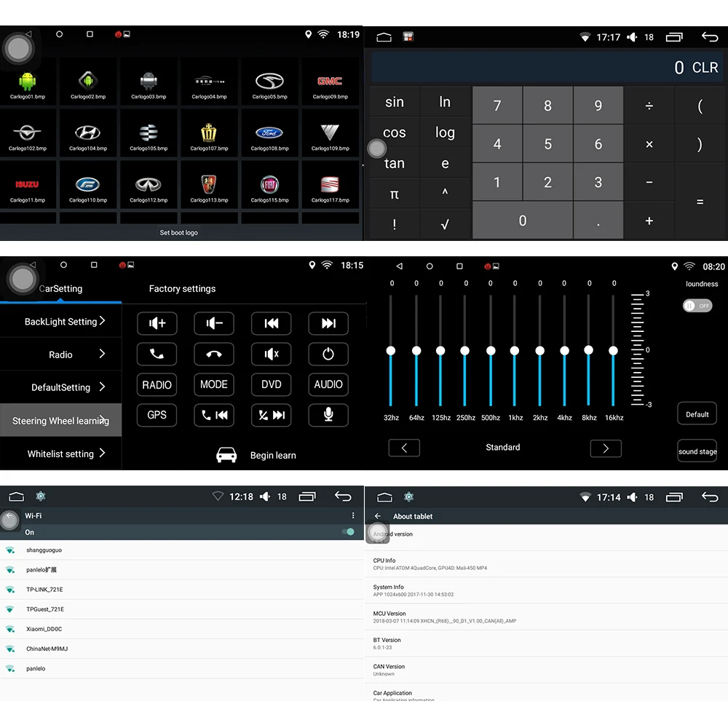This screenshot has height=728, width=728.
Task: Toggle the loudness OFF switch
Action: pyautogui.click(x=697, y=306)
